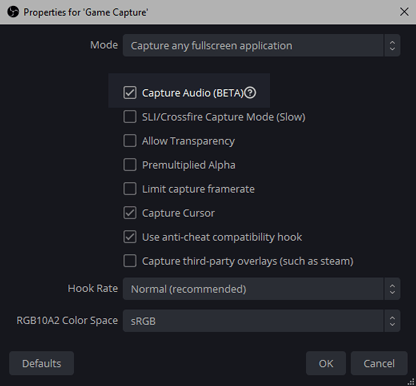The image size is (416, 386).
Task: Click the title text Properties for 'Game Capture'
Action: (x=86, y=12)
